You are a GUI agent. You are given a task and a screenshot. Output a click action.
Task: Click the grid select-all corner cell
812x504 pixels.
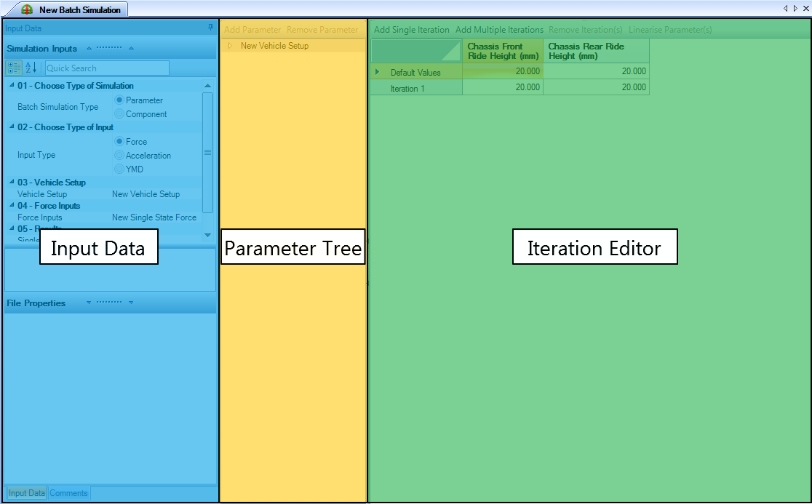coord(416,51)
